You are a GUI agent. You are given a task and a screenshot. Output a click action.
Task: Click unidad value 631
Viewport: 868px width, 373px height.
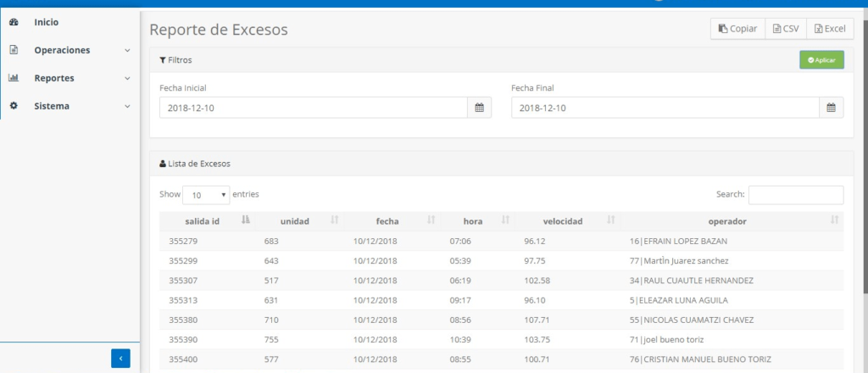(x=271, y=300)
